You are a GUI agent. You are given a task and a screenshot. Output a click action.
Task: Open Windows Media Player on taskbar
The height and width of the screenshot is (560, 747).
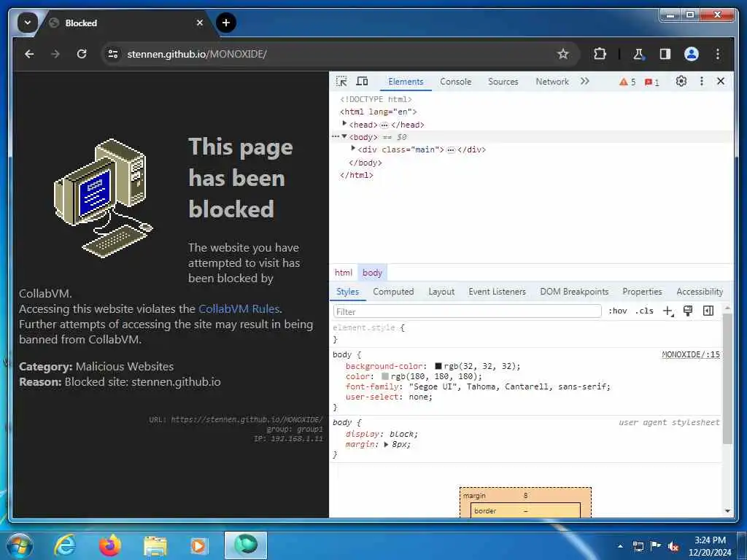198,546
